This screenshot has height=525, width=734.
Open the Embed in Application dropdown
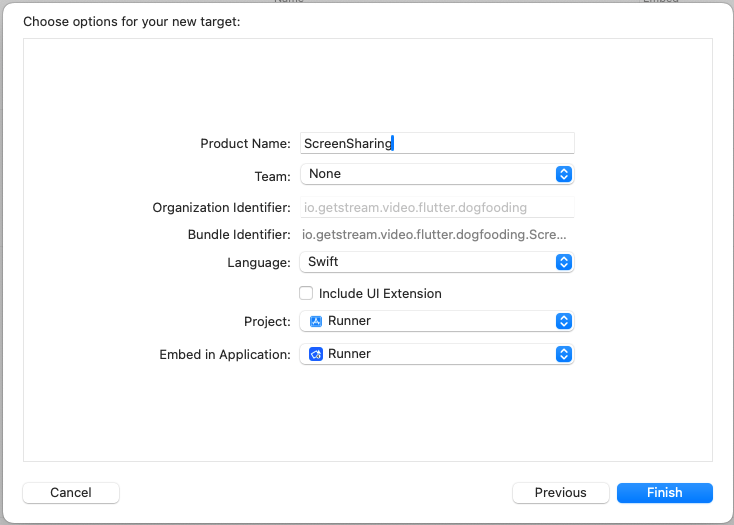437,354
